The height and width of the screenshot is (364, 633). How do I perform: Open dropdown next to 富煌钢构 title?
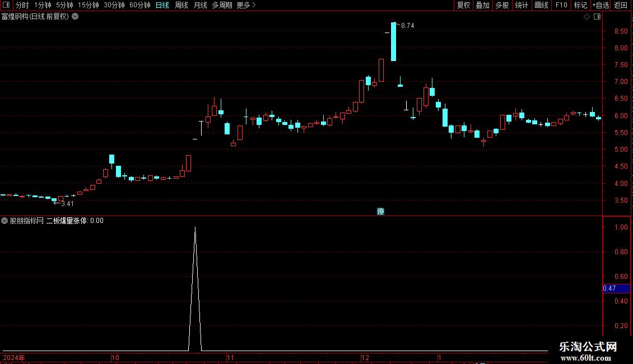pos(75,17)
